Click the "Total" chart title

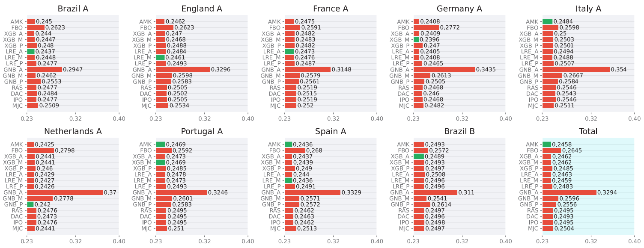[588, 132]
